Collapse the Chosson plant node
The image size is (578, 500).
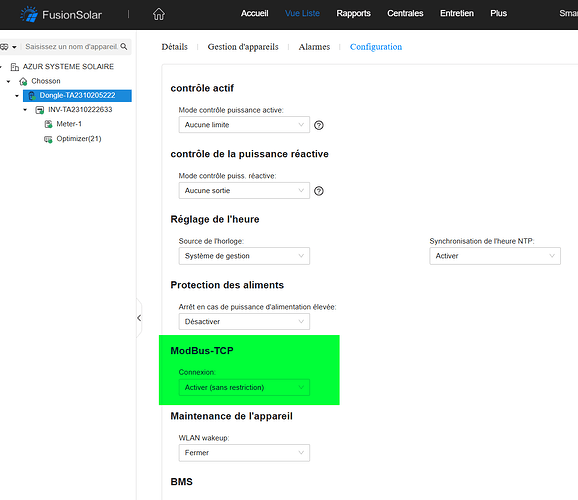point(9,81)
